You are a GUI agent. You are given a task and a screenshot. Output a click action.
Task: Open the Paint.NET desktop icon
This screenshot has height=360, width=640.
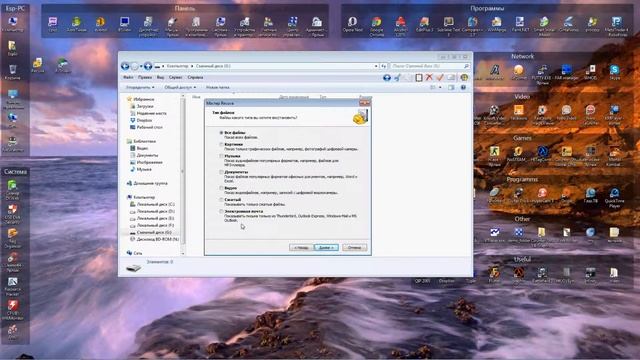point(520,24)
